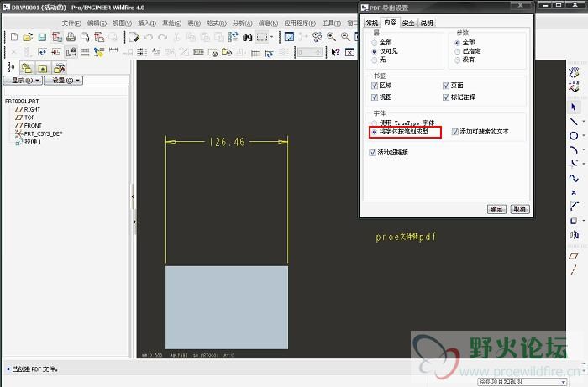Click the What's This help arrow icon
The height and width of the screenshot is (387, 588).
point(335,52)
